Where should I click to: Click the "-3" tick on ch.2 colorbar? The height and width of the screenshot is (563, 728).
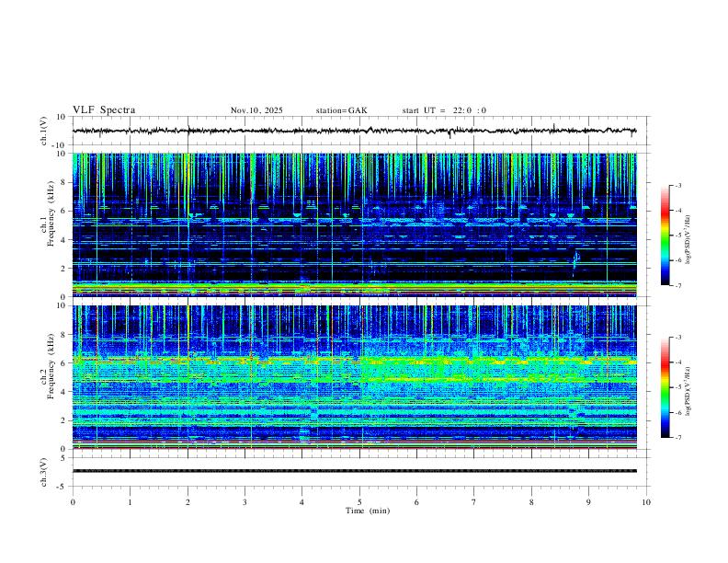[678, 338]
